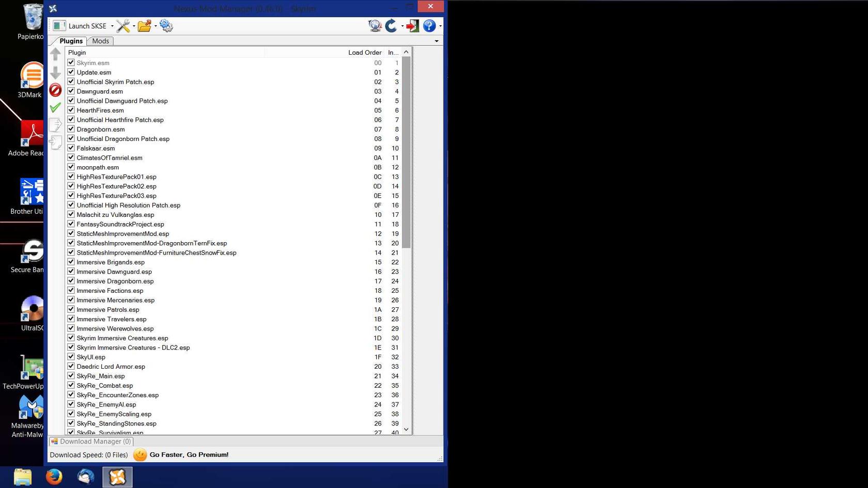Open the Download Manager (0) tab
The height and width of the screenshot is (488, 868).
[91, 442]
